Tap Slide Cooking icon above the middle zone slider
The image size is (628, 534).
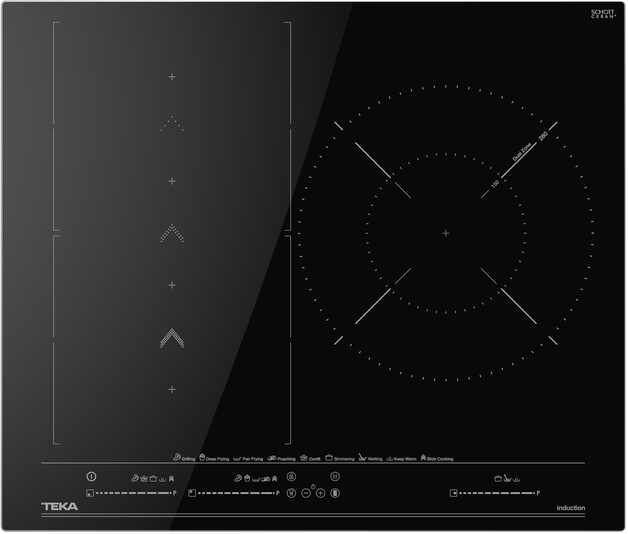click(x=274, y=479)
